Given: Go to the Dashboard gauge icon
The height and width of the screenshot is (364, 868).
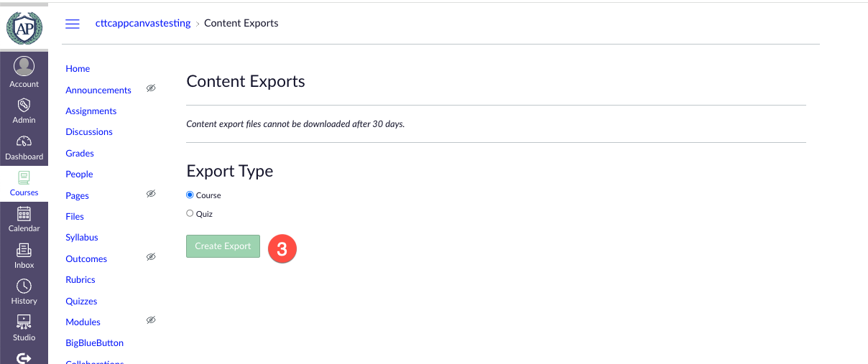Looking at the screenshot, I should [24, 141].
